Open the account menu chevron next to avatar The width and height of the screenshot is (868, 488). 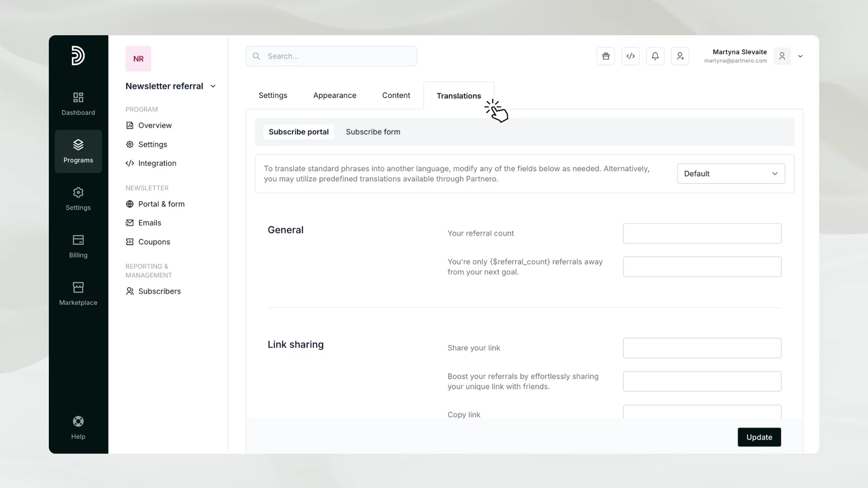click(x=800, y=56)
